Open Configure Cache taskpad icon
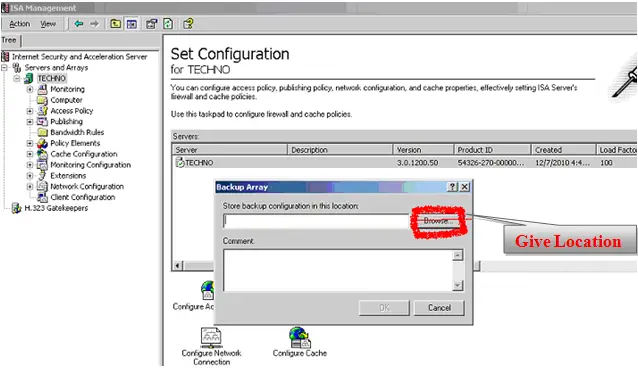The image size is (638, 375). (x=300, y=338)
